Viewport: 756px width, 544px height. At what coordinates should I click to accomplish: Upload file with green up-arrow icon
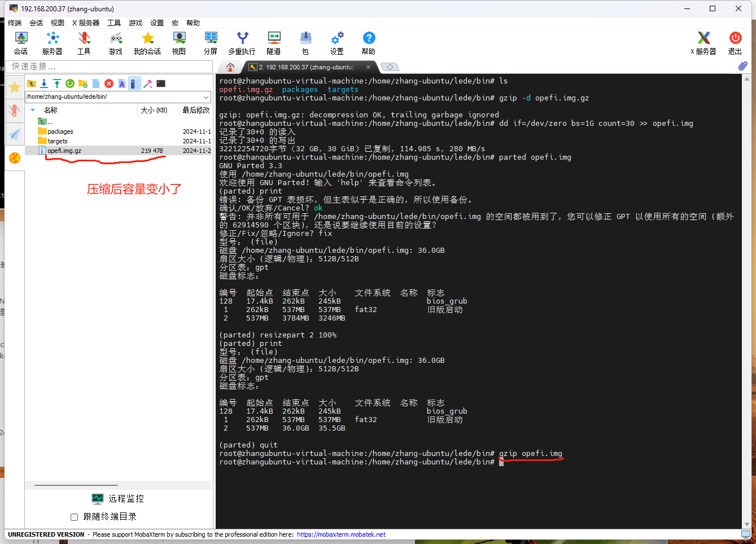click(57, 84)
